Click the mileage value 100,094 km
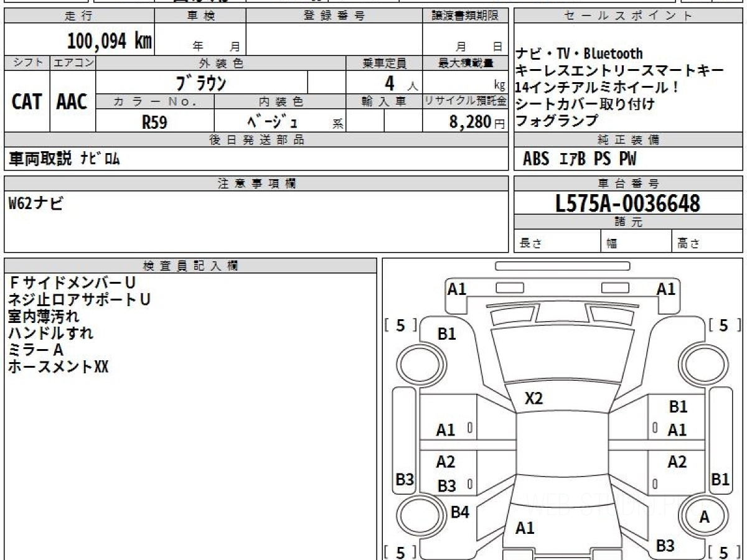Image resolution: width=747 pixels, height=560 pixels. tap(110, 41)
